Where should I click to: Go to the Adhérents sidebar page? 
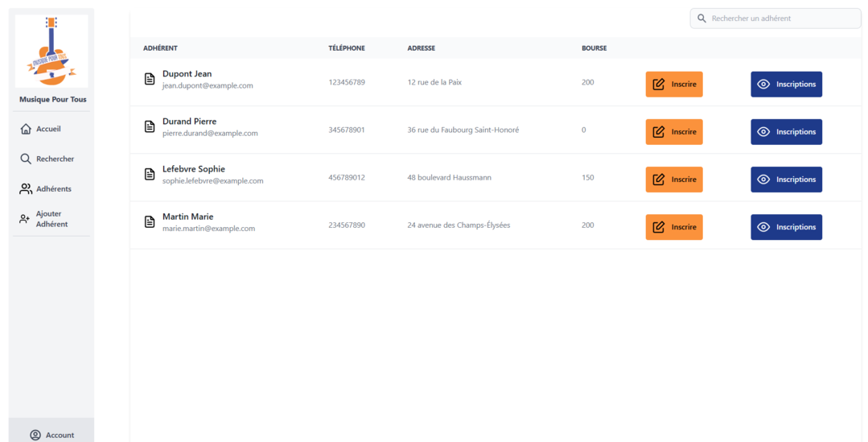[53, 189]
